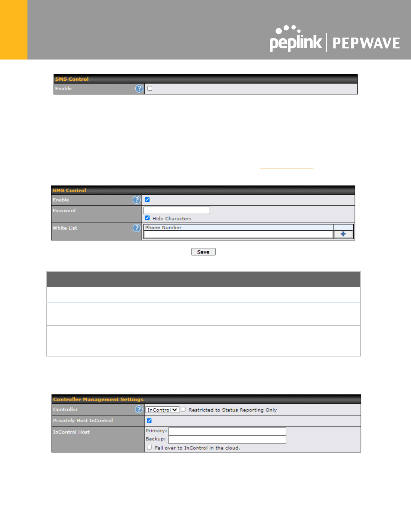
Task: Click the 'Controller Management Settings' title
Action: point(98,399)
